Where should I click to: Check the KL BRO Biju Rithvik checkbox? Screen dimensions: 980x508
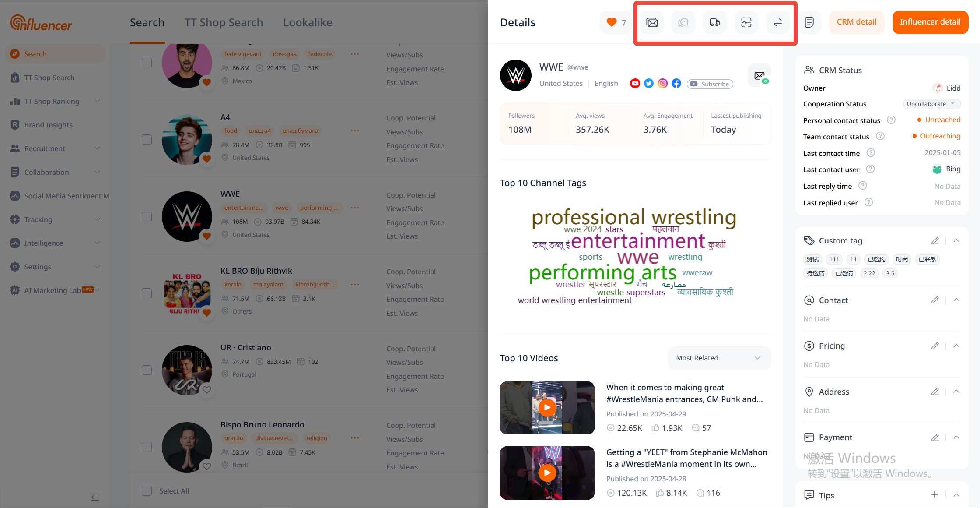(147, 293)
